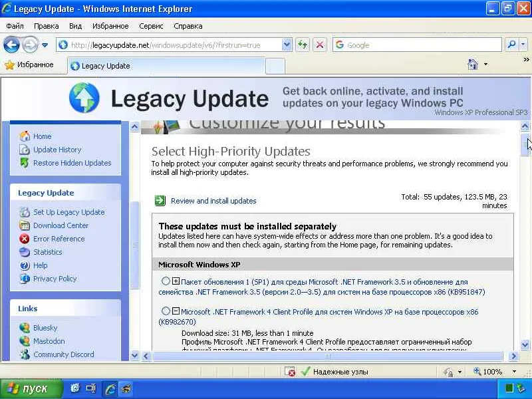The width and height of the screenshot is (532, 399).
Task: Click the Bluesky globe icon
Action: (x=25, y=328)
